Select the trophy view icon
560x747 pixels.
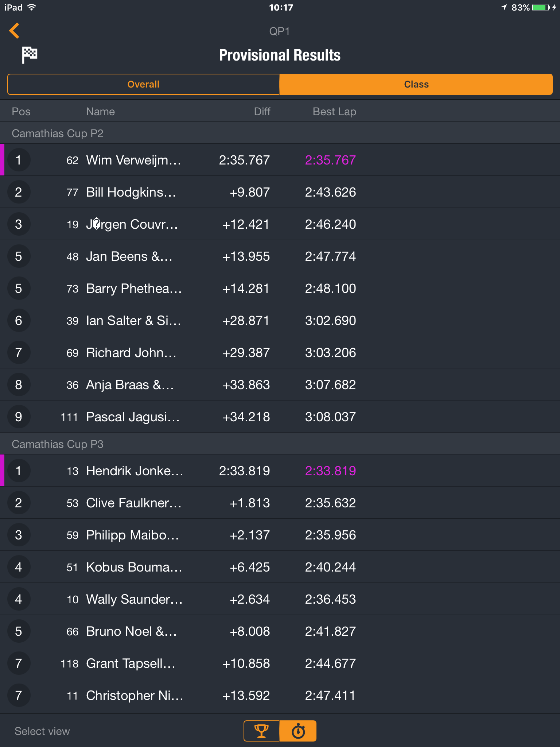pyautogui.click(x=261, y=731)
